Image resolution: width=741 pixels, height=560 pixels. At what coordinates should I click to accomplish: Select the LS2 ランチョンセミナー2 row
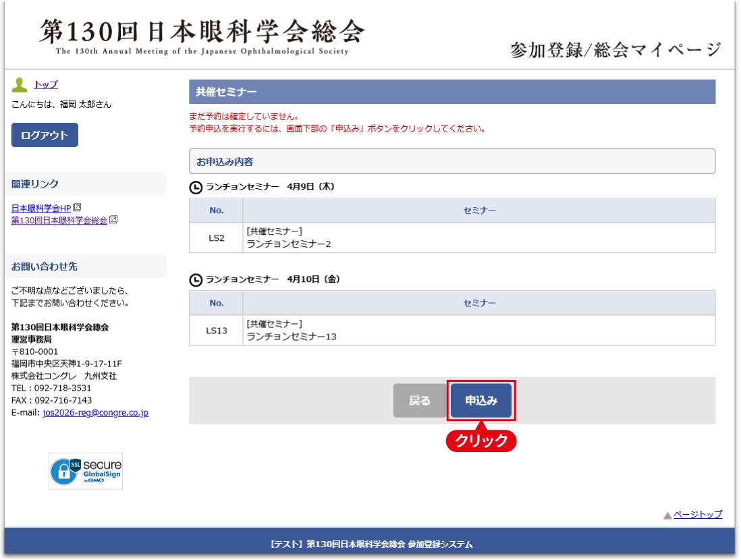tap(451, 237)
